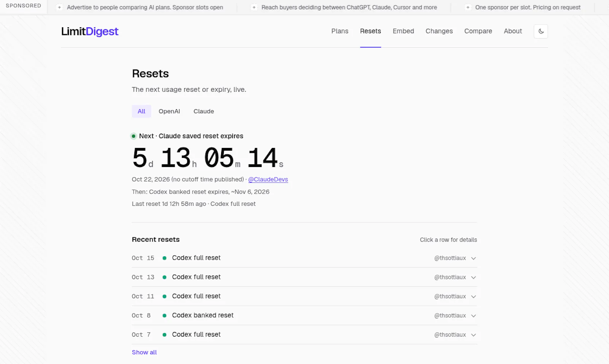
Task: Open the sponsor slots open ad
Action: pos(145,7)
